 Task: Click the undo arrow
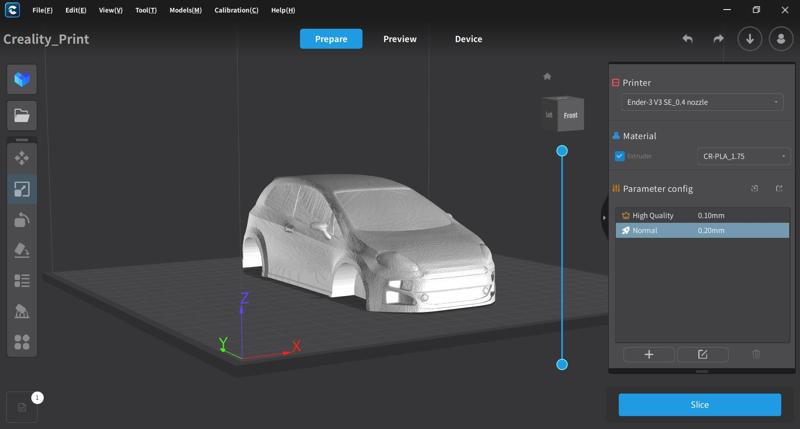pos(688,39)
